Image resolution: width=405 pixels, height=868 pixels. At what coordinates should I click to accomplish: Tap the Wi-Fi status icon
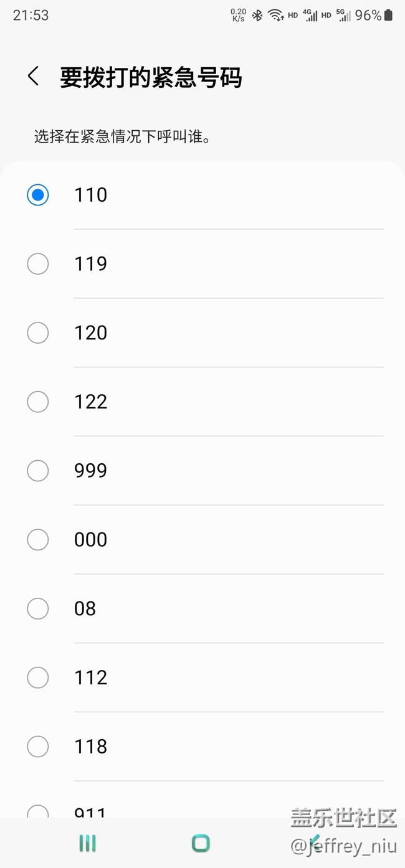(x=275, y=16)
